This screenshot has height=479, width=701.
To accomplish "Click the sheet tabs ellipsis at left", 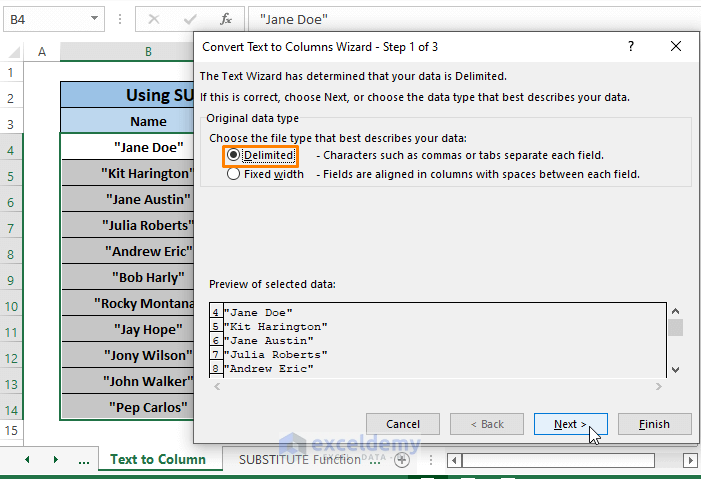I will 84,460.
